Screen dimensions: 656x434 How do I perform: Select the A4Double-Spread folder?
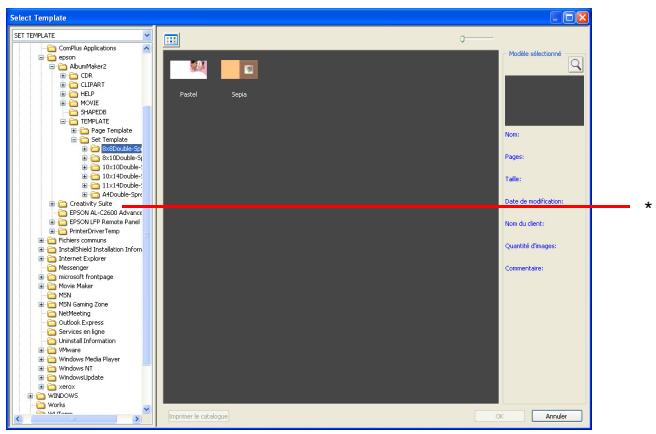pos(122,195)
